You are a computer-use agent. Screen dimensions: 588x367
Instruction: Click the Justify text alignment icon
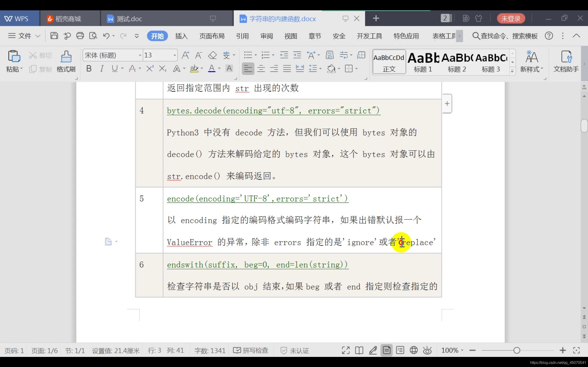point(287,69)
